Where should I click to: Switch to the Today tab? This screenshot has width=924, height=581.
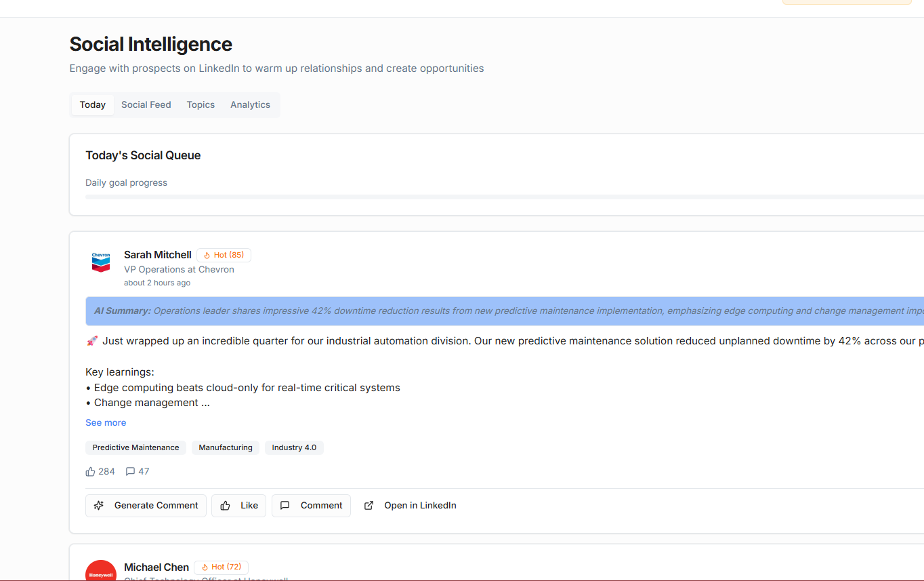click(93, 105)
